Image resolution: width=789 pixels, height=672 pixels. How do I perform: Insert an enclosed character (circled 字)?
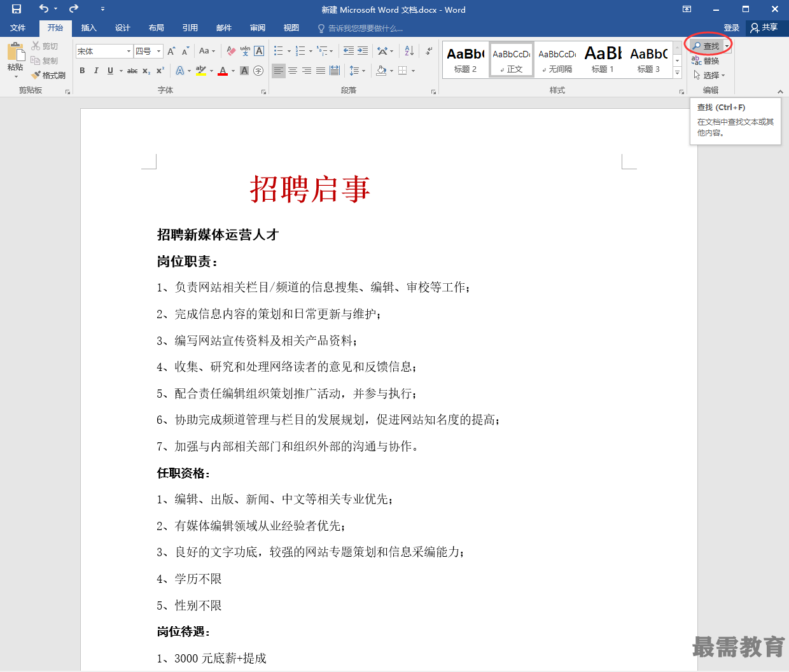[x=258, y=71]
